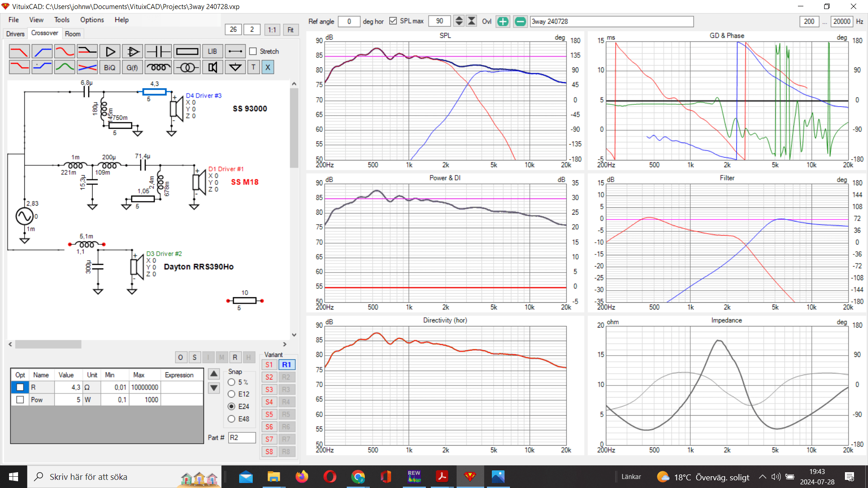Select the E12 snap option

[x=231, y=394]
